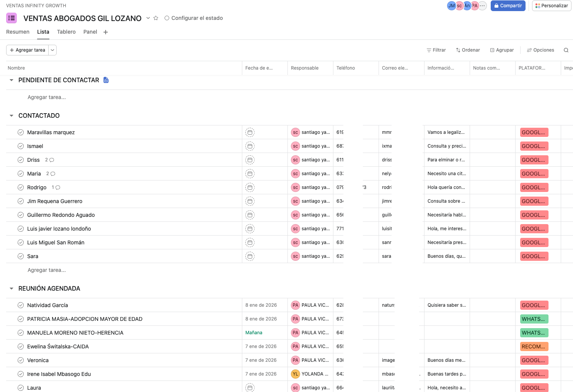Click the more members ellipsis avatar

click(482, 6)
